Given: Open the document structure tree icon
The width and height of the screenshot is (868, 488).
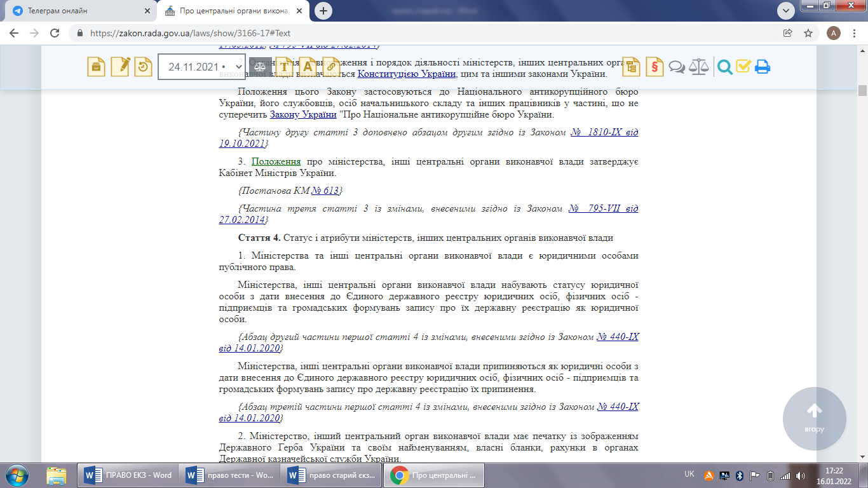Looking at the screenshot, I should (631, 67).
